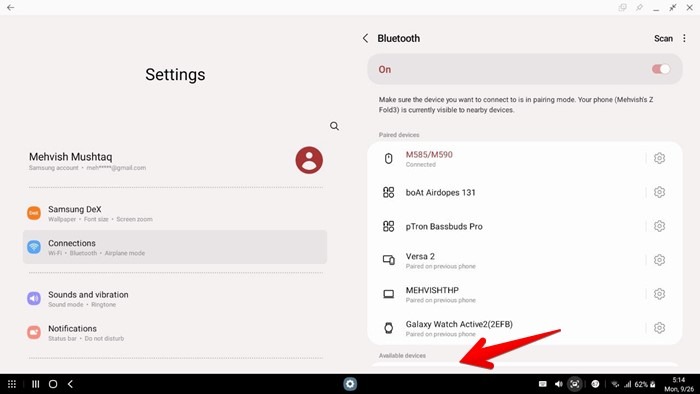700x394 pixels.
Task: Open Samsung DeX settings
Action: coord(175,213)
